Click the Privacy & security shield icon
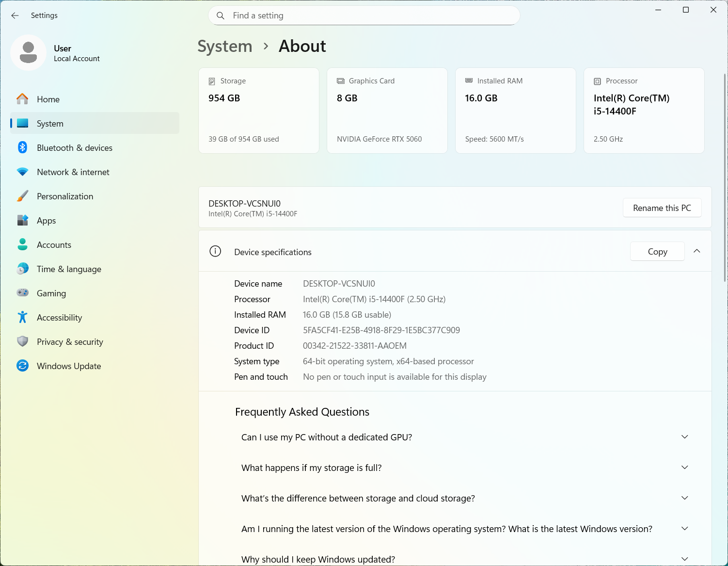This screenshot has width=728, height=566. click(22, 341)
